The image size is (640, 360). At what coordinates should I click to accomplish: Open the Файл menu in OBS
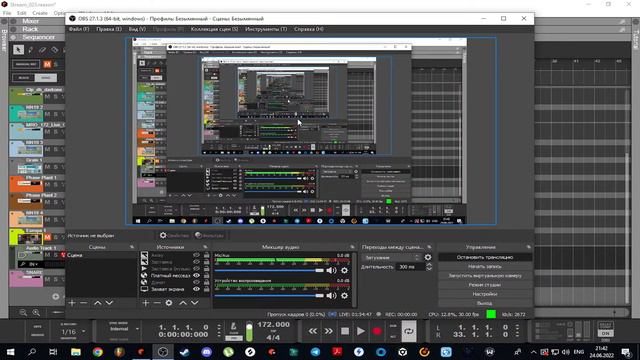click(79, 29)
